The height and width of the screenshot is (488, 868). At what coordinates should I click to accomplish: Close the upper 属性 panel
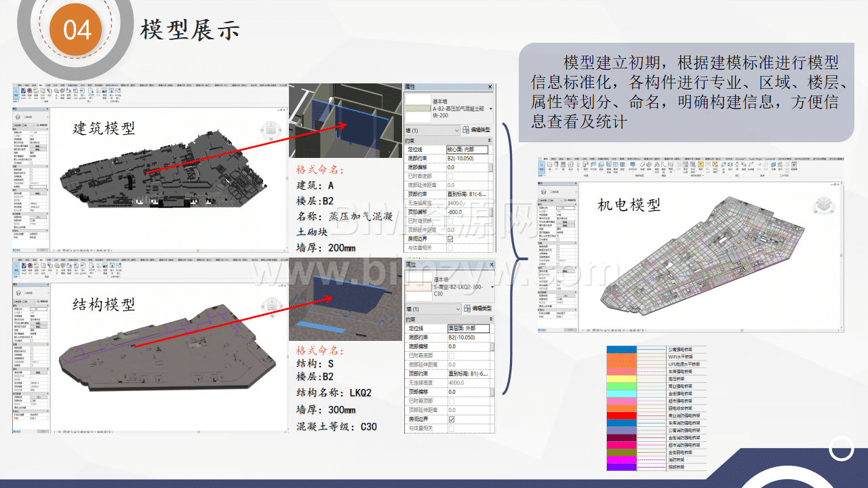click(x=490, y=87)
